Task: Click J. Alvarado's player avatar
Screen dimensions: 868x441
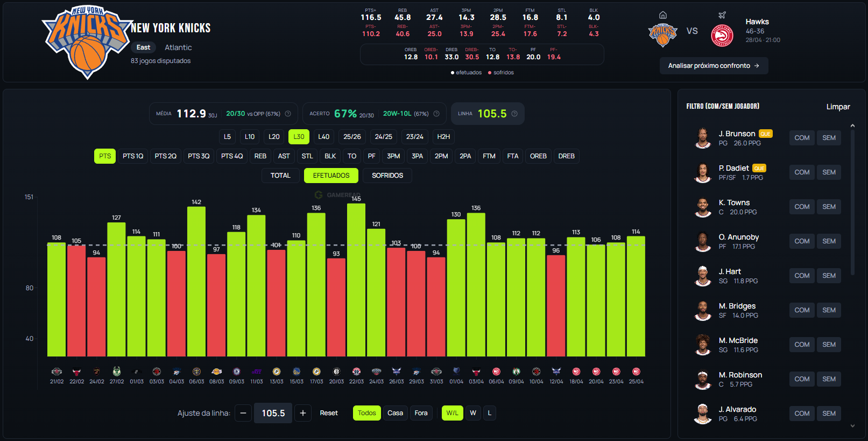Action: pos(703,414)
